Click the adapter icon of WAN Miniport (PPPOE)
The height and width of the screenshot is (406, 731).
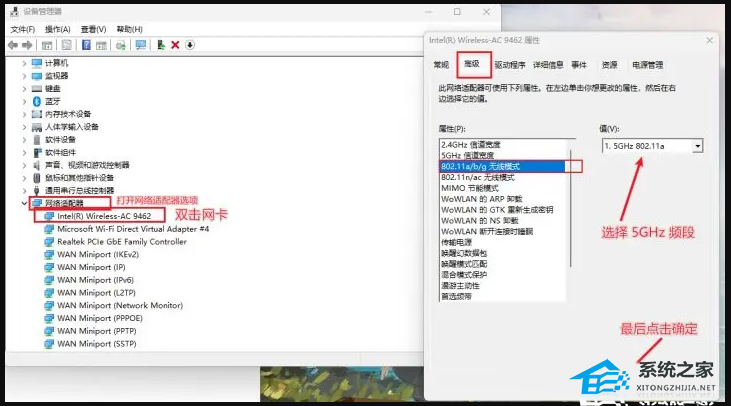click(x=49, y=318)
